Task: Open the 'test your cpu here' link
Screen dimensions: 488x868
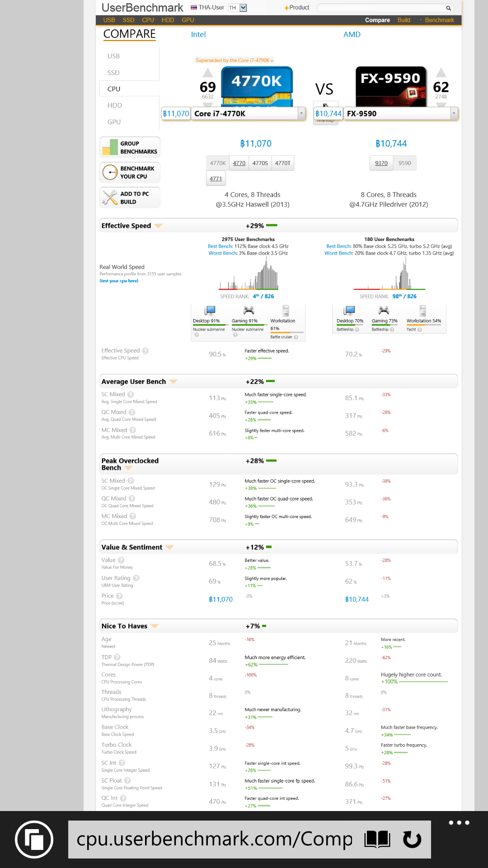Action: pyautogui.click(x=119, y=281)
